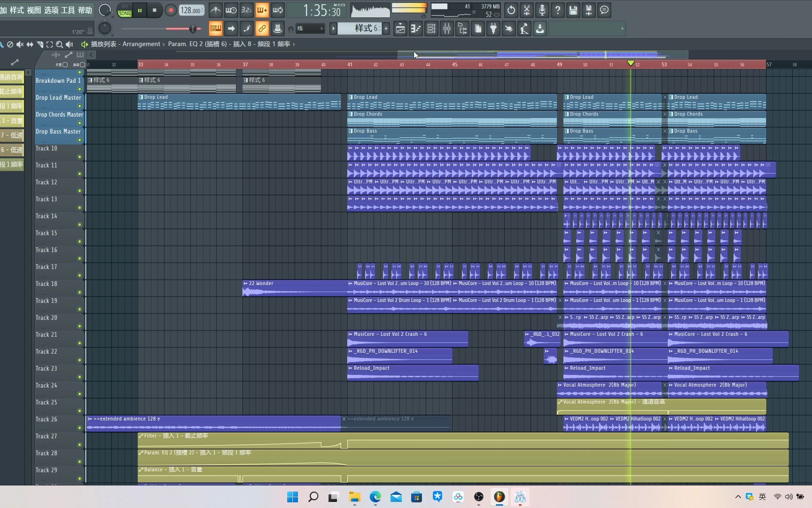Image resolution: width=812 pixels, height=508 pixels.
Task: Open the Playlist toolbar icon
Action: (x=400, y=28)
